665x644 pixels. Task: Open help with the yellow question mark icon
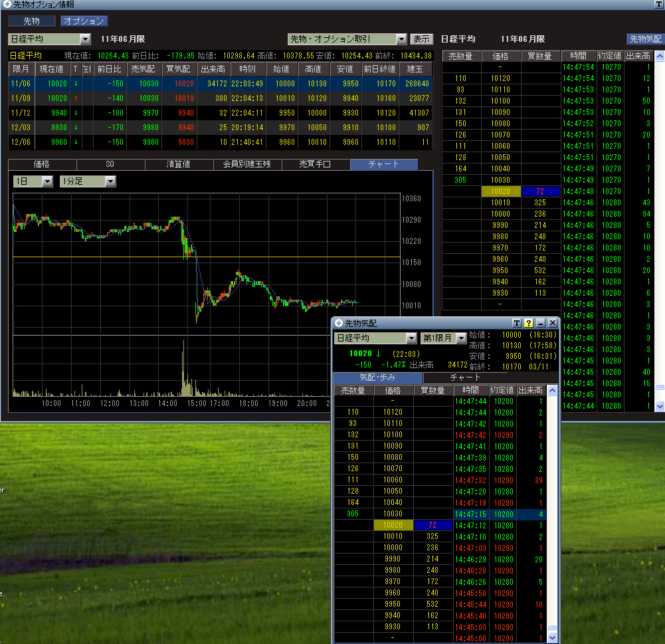click(528, 323)
